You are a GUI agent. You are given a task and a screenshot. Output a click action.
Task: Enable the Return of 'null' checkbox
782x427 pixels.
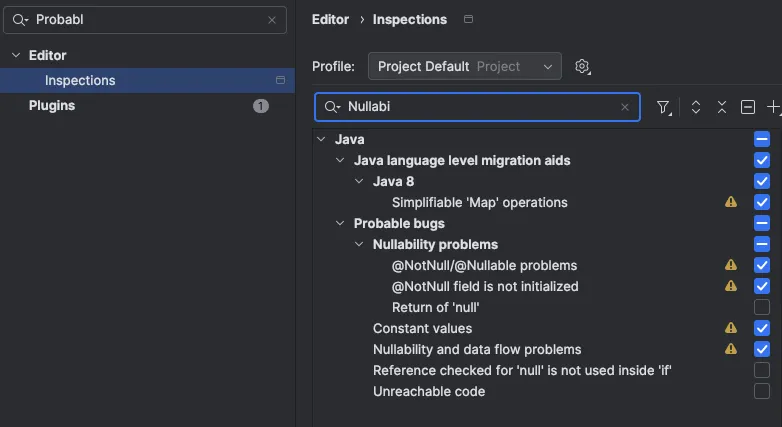click(x=762, y=307)
